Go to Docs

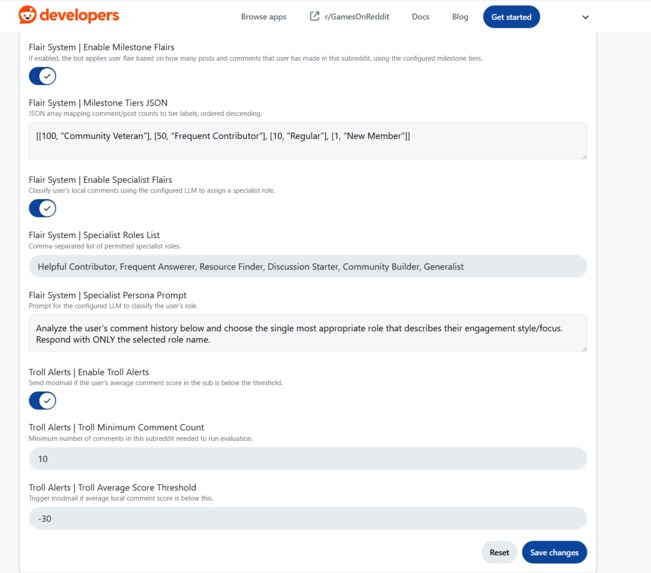tap(420, 17)
